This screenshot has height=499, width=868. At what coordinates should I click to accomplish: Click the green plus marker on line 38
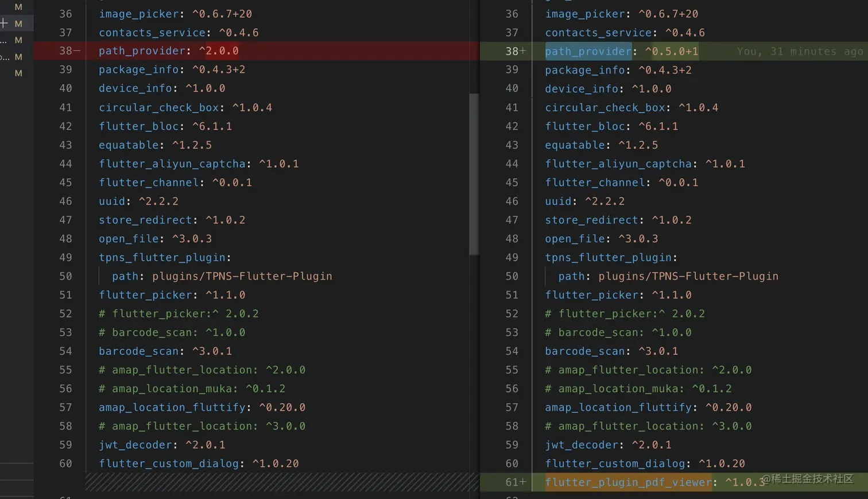click(x=524, y=51)
